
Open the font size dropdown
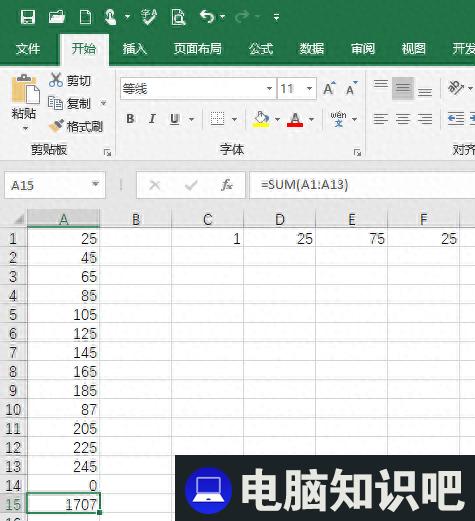[309, 89]
